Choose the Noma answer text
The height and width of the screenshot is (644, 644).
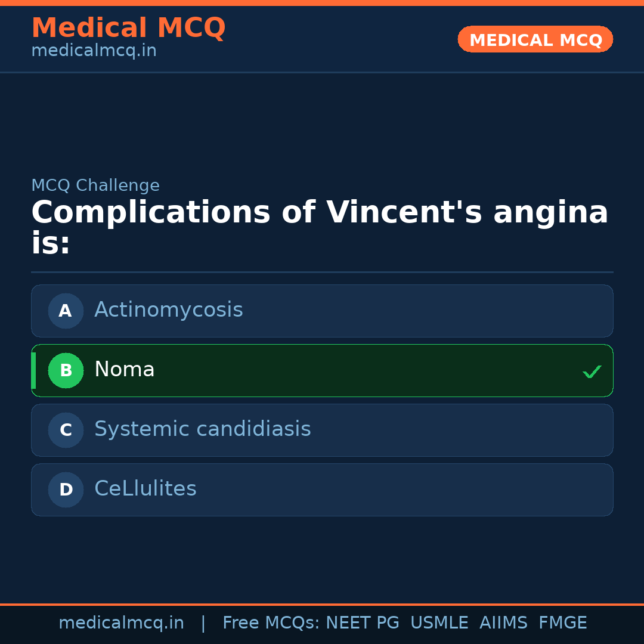[124, 370]
